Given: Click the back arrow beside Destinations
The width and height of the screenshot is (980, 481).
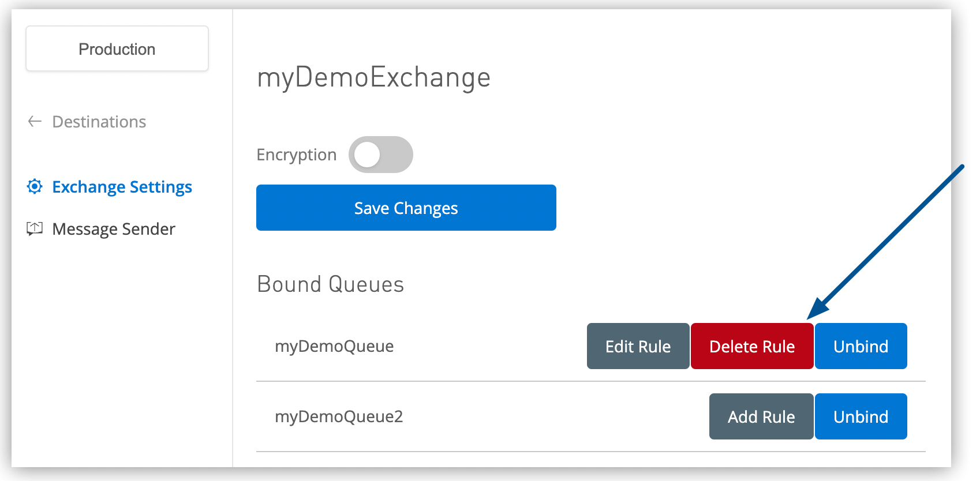Looking at the screenshot, I should click(x=35, y=122).
